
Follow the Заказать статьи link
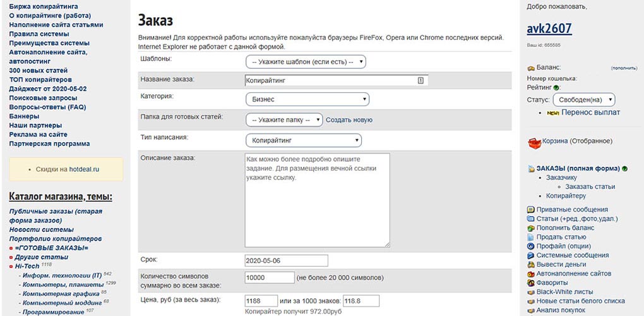click(x=590, y=186)
